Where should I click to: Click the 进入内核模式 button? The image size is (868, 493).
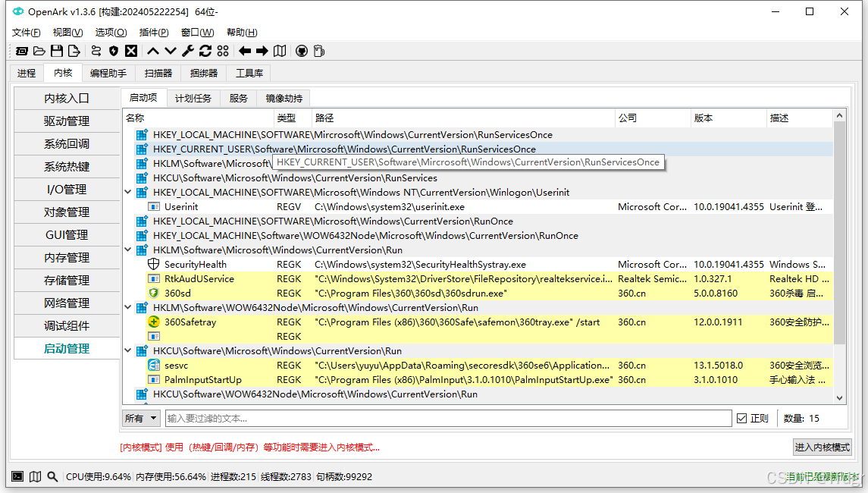(x=822, y=447)
